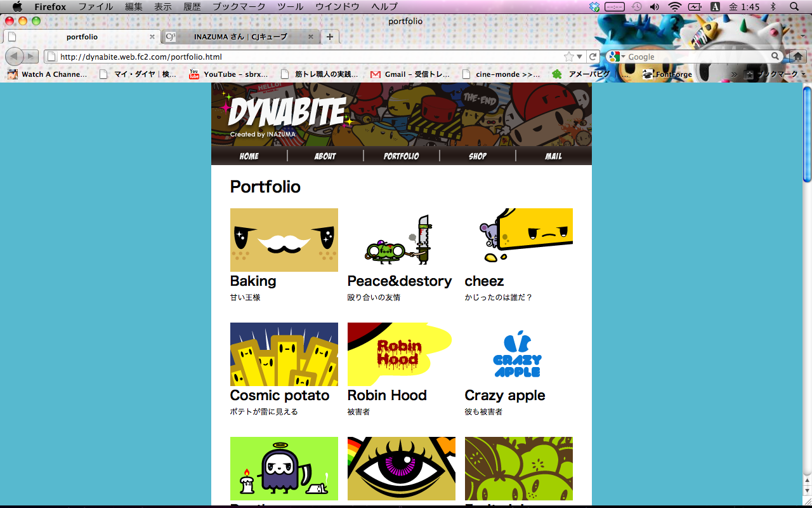The width and height of the screenshot is (812, 508).
Task: Open the ウインドウ menu
Action: coord(337,6)
